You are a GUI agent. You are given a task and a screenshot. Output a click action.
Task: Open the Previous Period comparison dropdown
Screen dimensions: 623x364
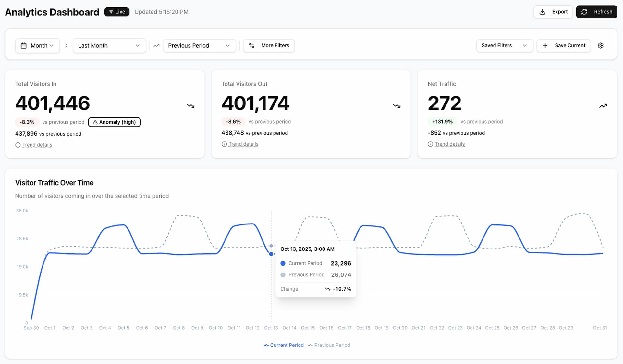tap(199, 46)
